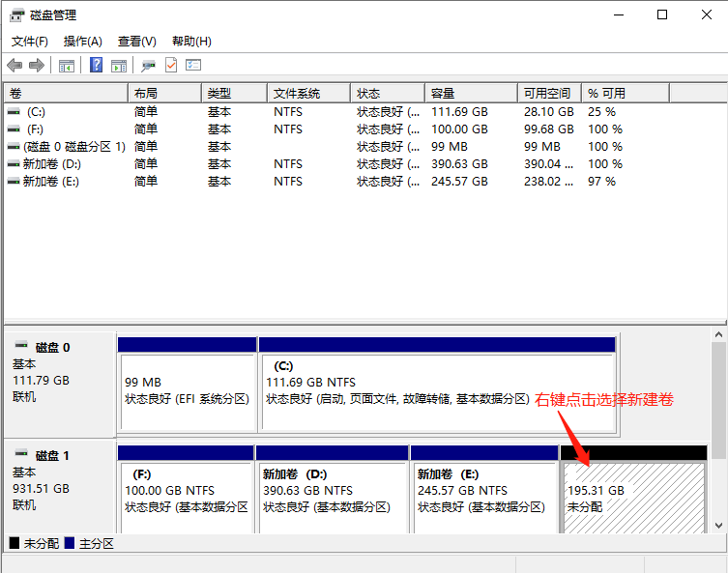The image size is (728, 573).
Task: Select the (C:) 111.69 GB NTFS partition block
Action: [x=437, y=386]
